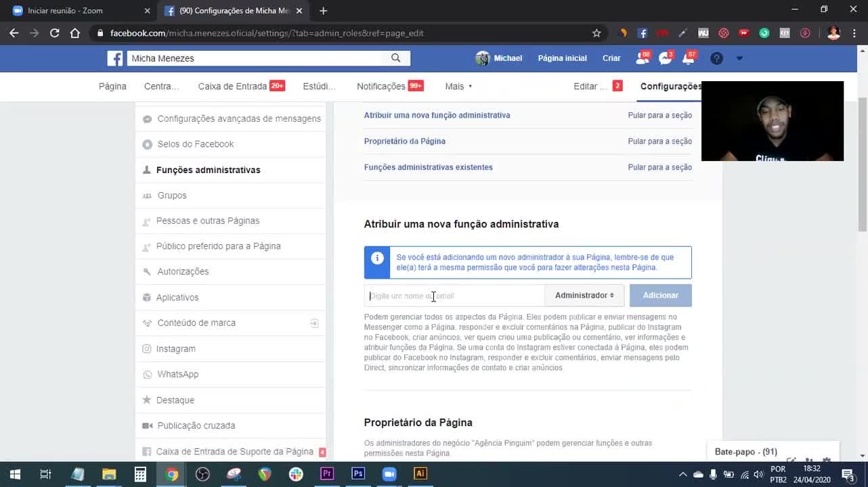868x487 pixels.
Task: Select Configurações avançadas de mensagens in sidebar
Action: (232, 119)
